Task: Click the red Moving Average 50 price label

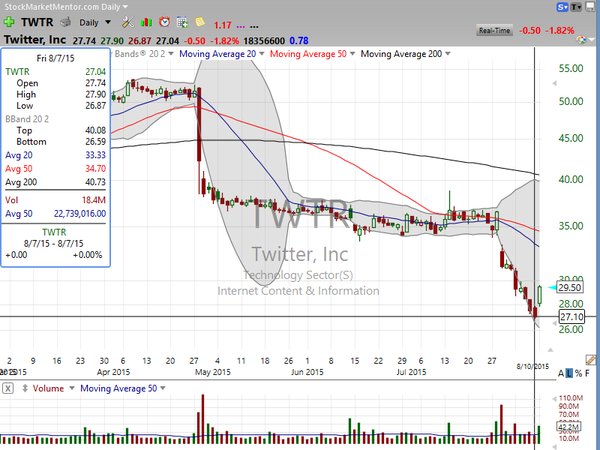Action: [x=308, y=54]
